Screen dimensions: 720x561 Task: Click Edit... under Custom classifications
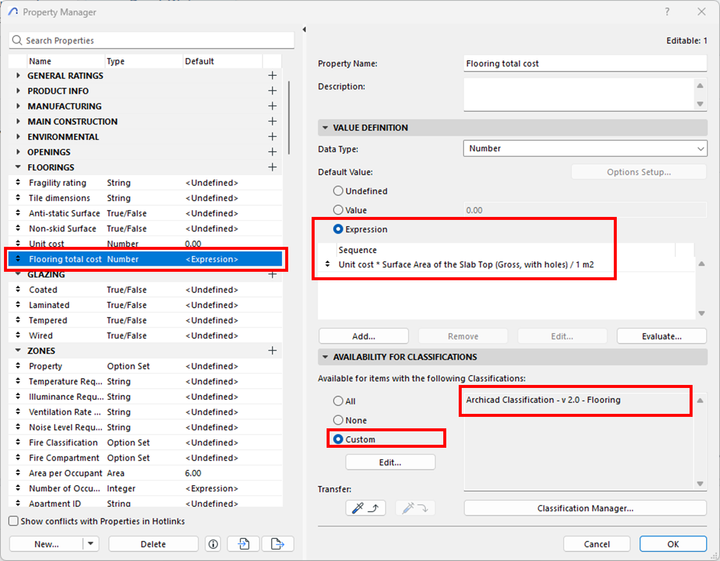[x=390, y=462]
